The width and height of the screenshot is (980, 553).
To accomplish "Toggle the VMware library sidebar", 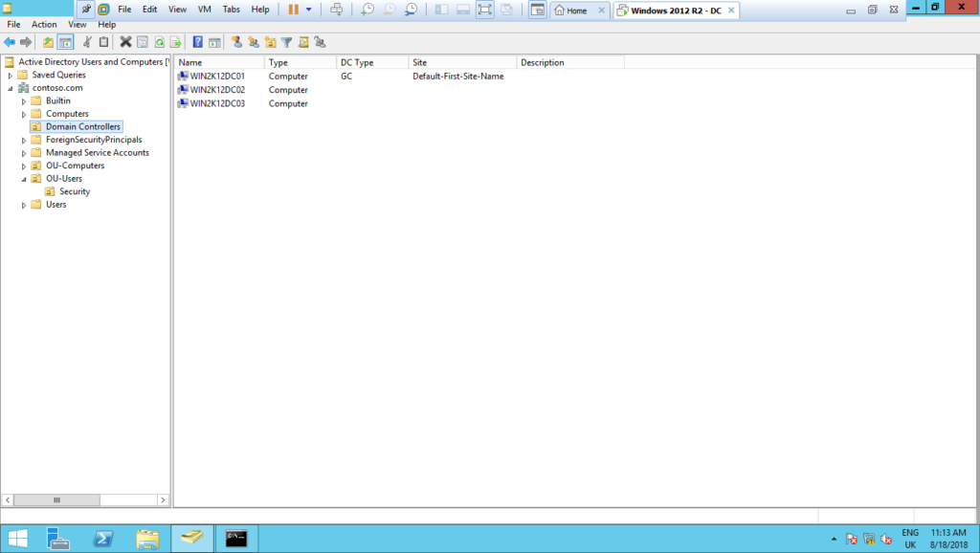I will tap(441, 10).
